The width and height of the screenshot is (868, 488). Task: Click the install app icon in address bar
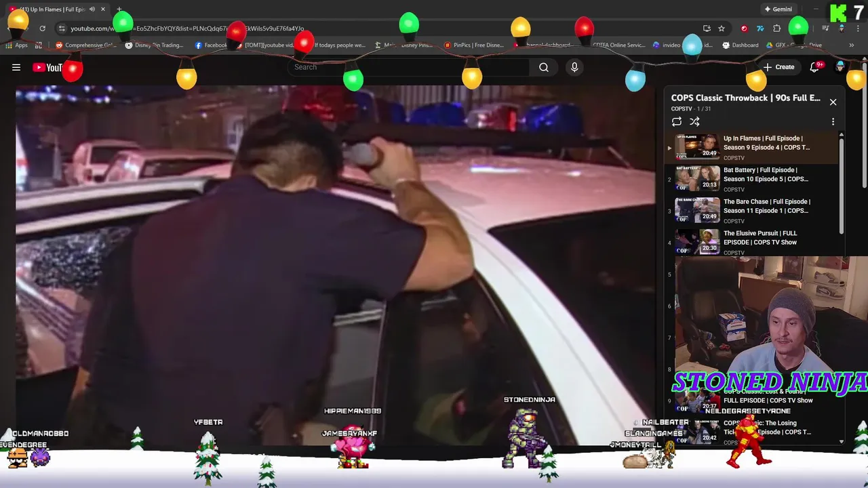707,28
